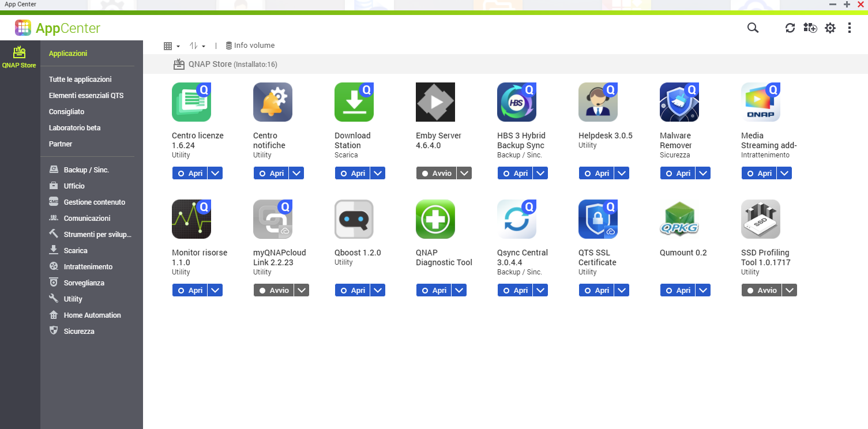Image resolution: width=868 pixels, height=429 pixels.
Task: Click Apri for Download Station
Action: 352,173
